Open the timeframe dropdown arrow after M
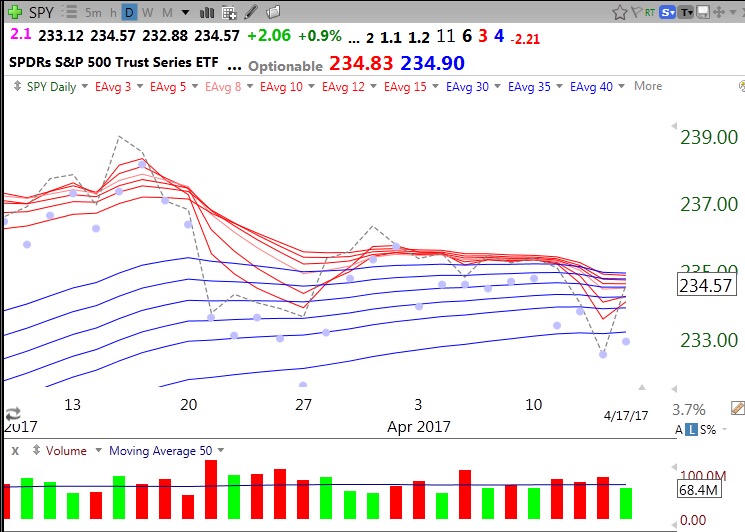Screen dimensions: 745x532 tap(186, 12)
